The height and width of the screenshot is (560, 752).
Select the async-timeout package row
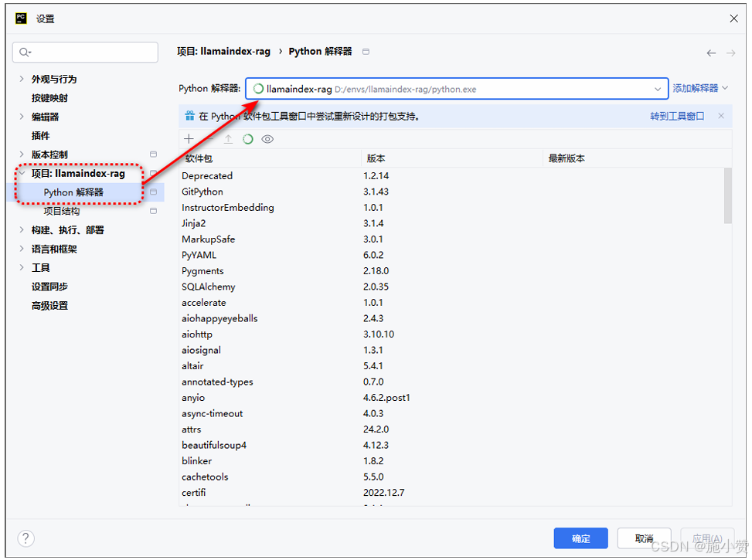[452, 412]
